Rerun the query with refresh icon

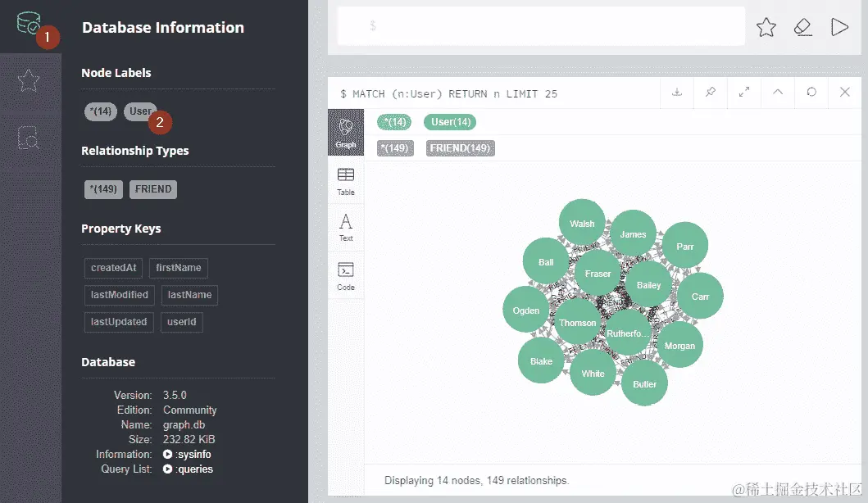click(x=811, y=93)
